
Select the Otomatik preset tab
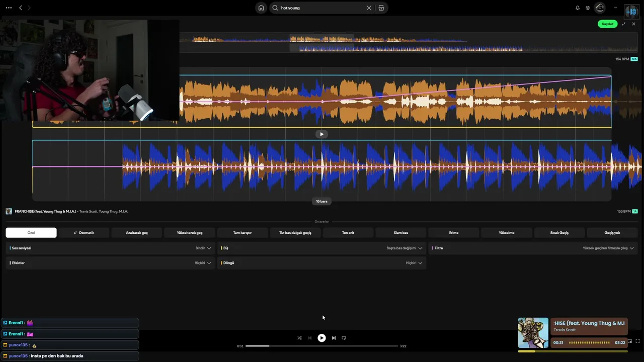pyautogui.click(x=84, y=233)
